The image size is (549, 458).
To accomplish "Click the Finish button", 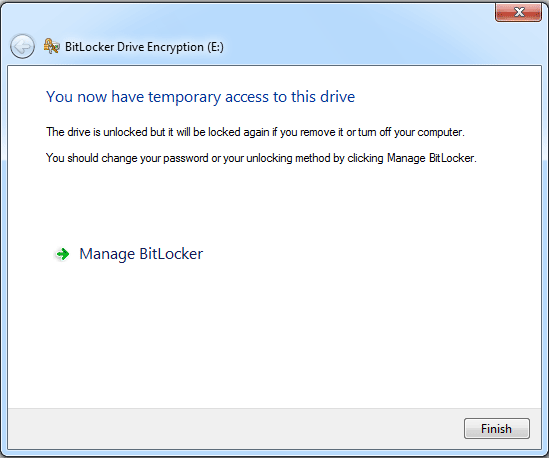I will pos(496,429).
